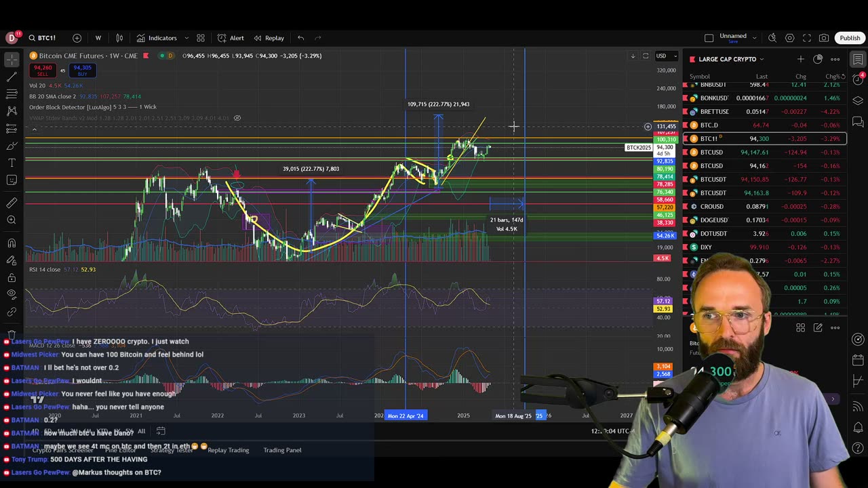
Task: Open the BTC1! symbol search
Action: (42, 38)
